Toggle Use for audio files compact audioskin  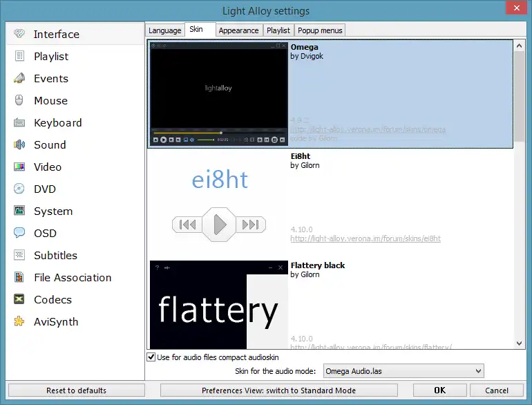(x=151, y=357)
